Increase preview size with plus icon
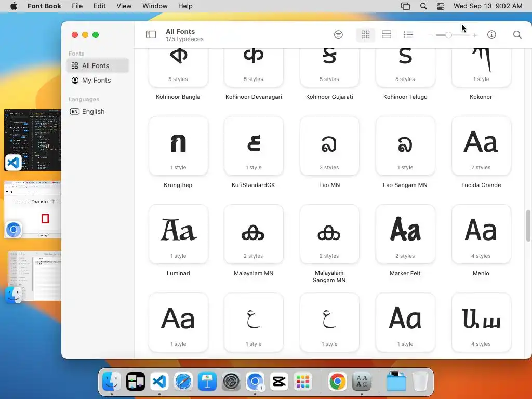Viewport: 532px width, 399px height. pos(475,35)
